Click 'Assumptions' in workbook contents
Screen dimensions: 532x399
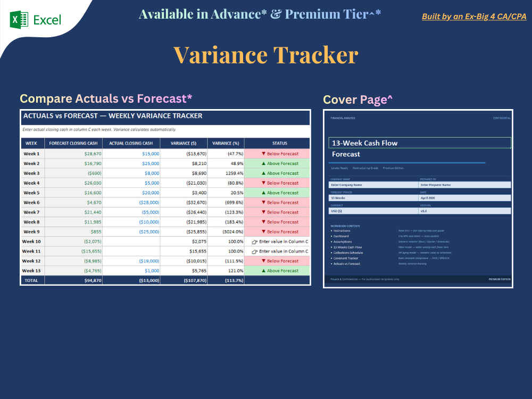[x=342, y=242]
